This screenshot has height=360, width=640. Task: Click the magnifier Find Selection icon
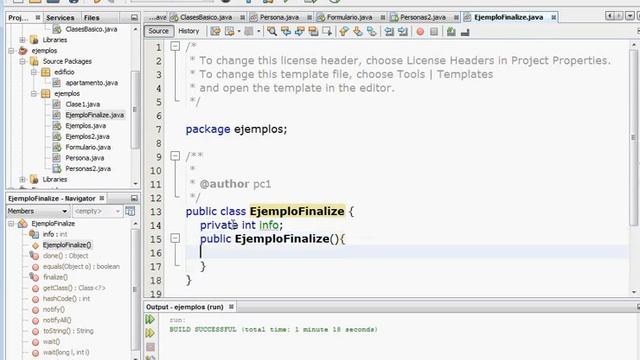click(271, 31)
